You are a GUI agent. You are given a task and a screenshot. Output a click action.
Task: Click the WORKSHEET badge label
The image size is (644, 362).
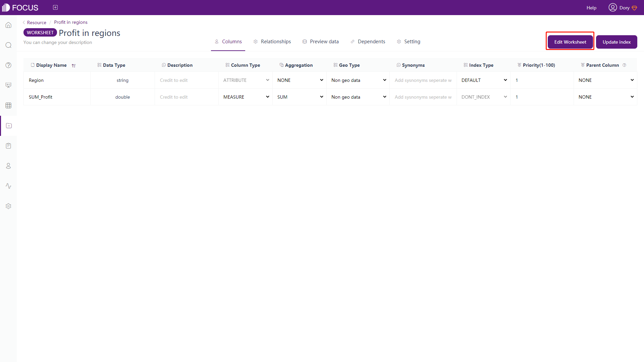40,33
